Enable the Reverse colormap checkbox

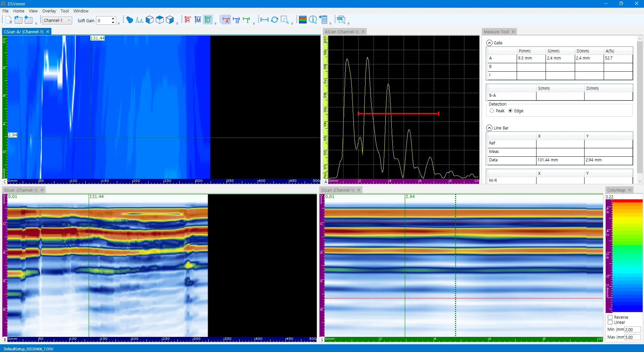pyautogui.click(x=610, y=317)
